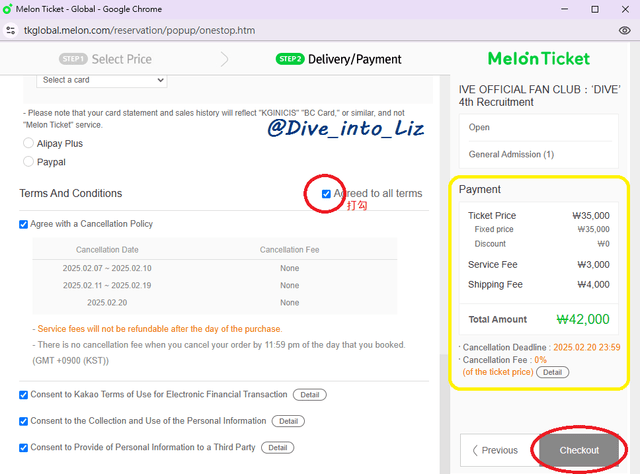This screenshot has width=640, height=474.
Task: Minimize the Chrome popup window
Action: 566,9
